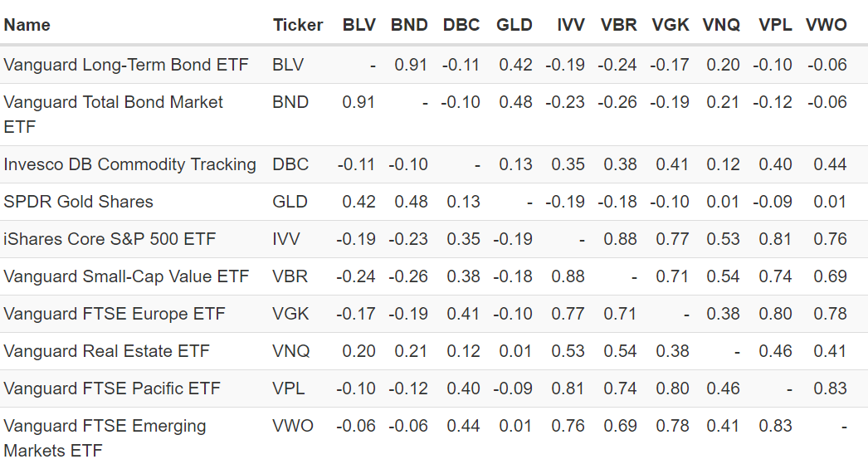Click the Invesco DB Commodity Tracking name
This screenshot has height=469, width=868.
pos(129,164)
